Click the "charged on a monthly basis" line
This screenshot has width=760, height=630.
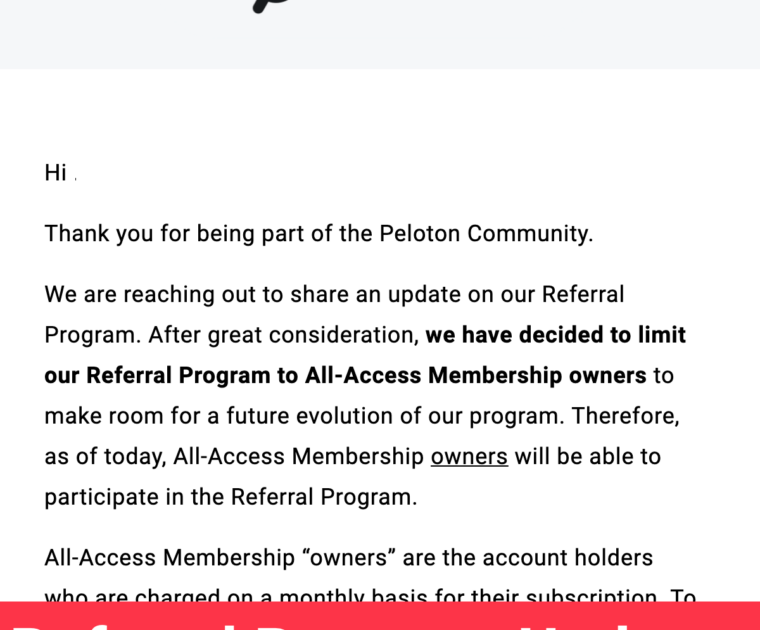coord(330,597)
